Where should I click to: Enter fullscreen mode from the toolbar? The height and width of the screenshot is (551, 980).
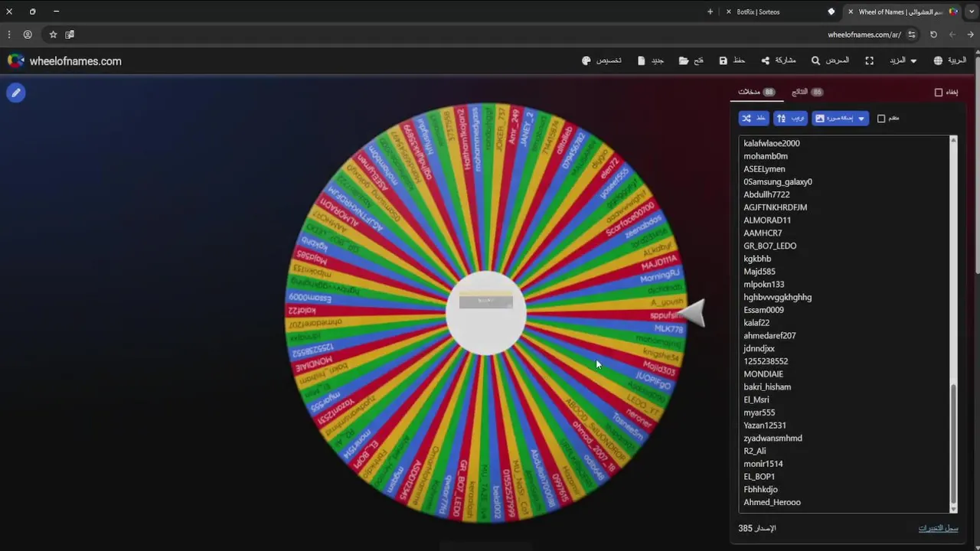[869, 60]
